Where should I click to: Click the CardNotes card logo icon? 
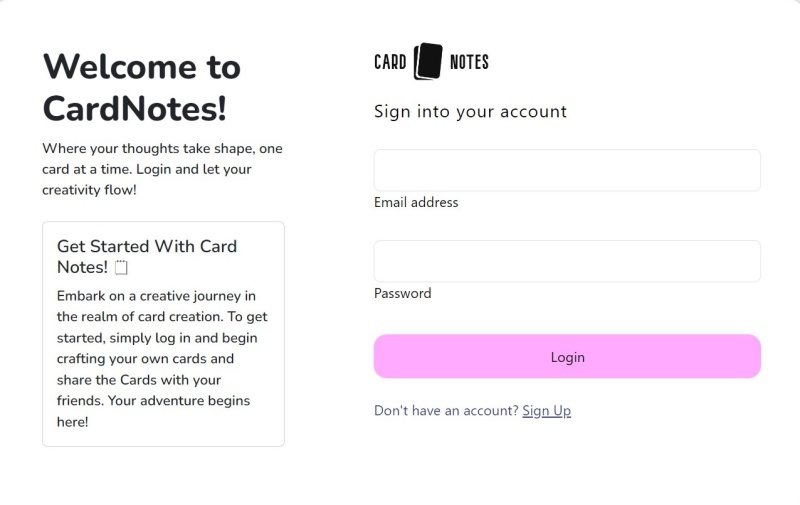point(427,62)
